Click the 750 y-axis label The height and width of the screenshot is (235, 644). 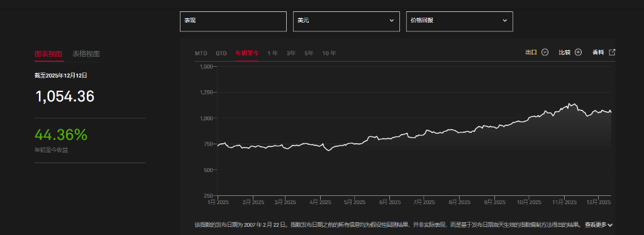click(208, 144)
